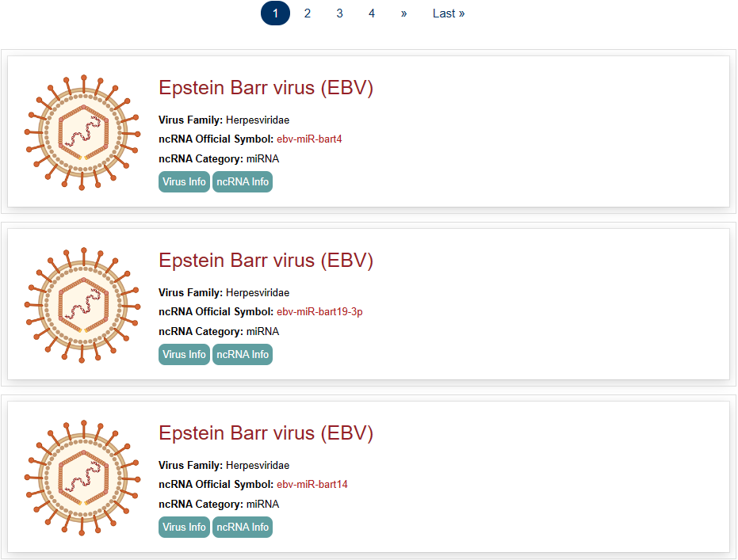Follow the ebv-miR-bart14 symbol link
The height and width of the screenshot is (560, 738).
[312, 485]
